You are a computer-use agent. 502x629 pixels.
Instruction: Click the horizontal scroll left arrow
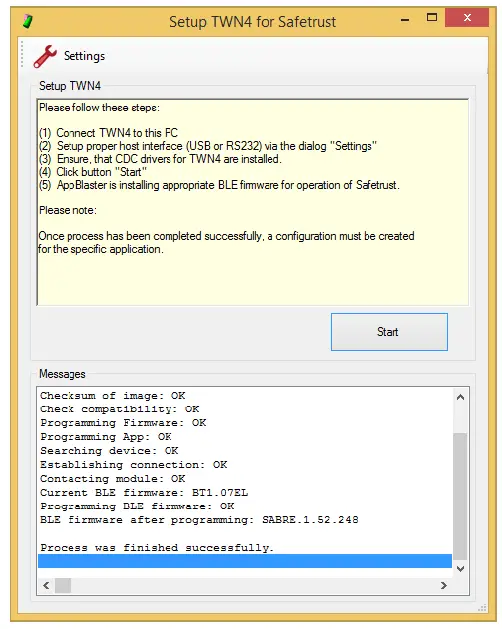[46, 585]
